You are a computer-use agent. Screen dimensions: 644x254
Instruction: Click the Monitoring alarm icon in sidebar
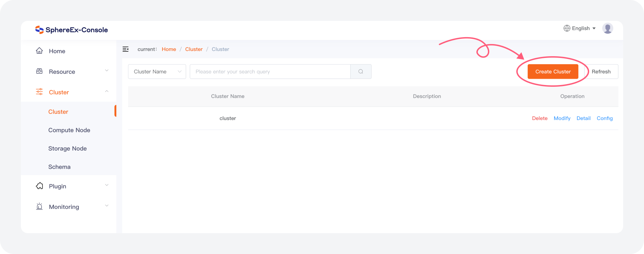tap(40, 206)
